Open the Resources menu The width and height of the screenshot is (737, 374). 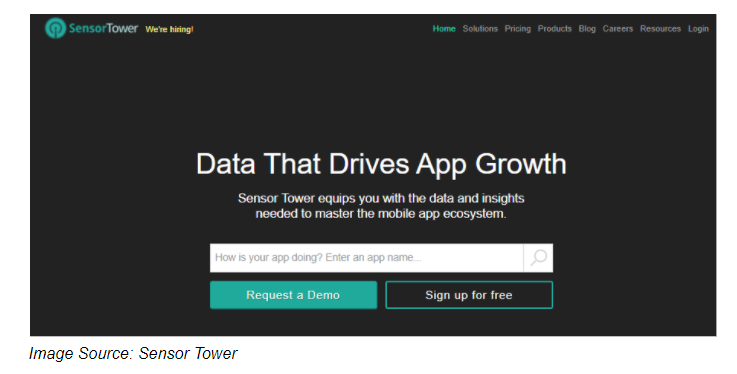click(x=660, y=29)
